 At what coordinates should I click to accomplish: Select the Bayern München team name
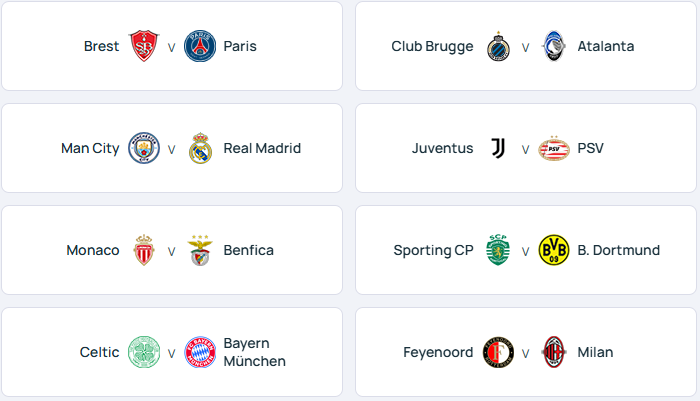point(254,352)
